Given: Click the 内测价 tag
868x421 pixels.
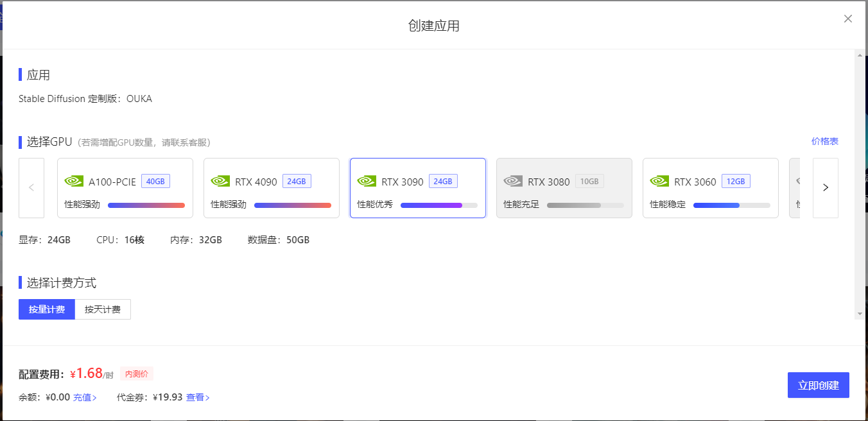Looking at the screenshot, I should click(137, 374).
